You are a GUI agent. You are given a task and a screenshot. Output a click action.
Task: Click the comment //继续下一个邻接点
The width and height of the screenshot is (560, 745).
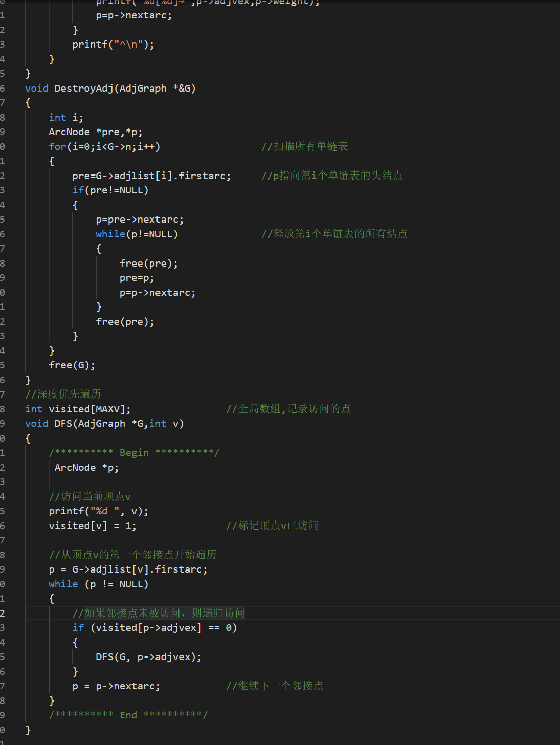[x=275, y=686]
